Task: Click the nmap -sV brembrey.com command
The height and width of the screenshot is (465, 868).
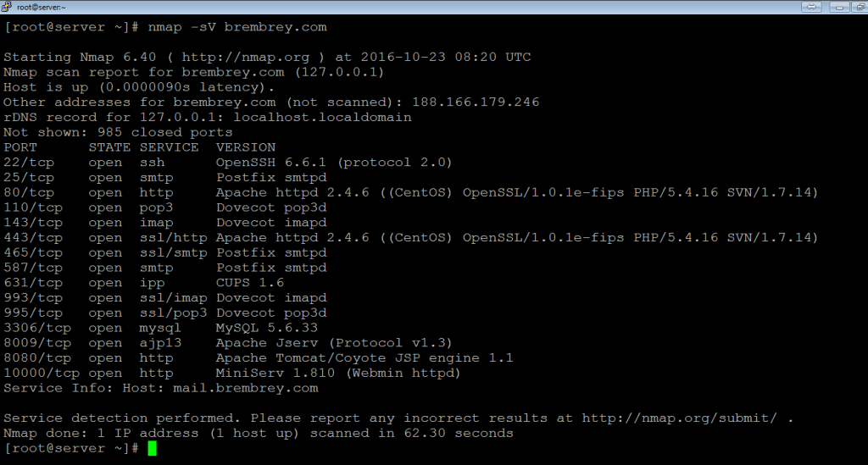Action: click(237, 28)
